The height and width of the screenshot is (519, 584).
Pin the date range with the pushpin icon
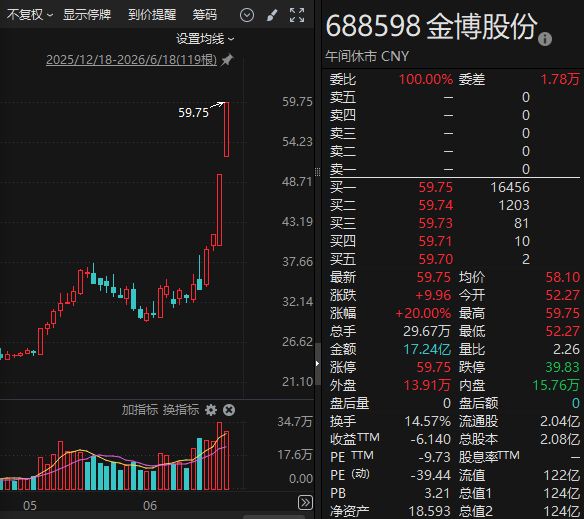click(x=227, y=60)
